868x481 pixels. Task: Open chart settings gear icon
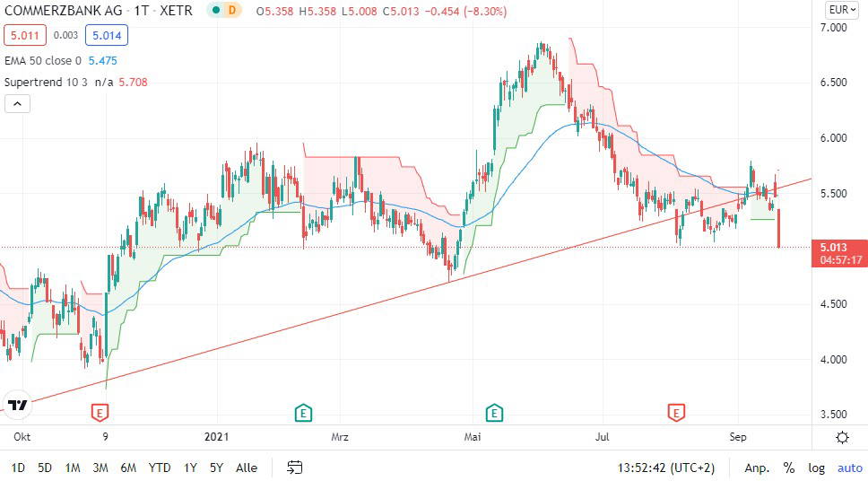[842, 438]
